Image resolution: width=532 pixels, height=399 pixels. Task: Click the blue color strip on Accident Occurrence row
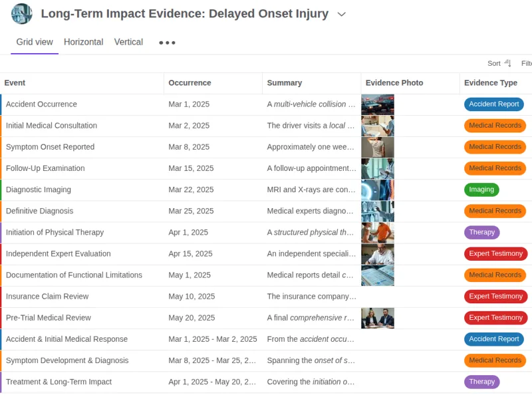1,104
